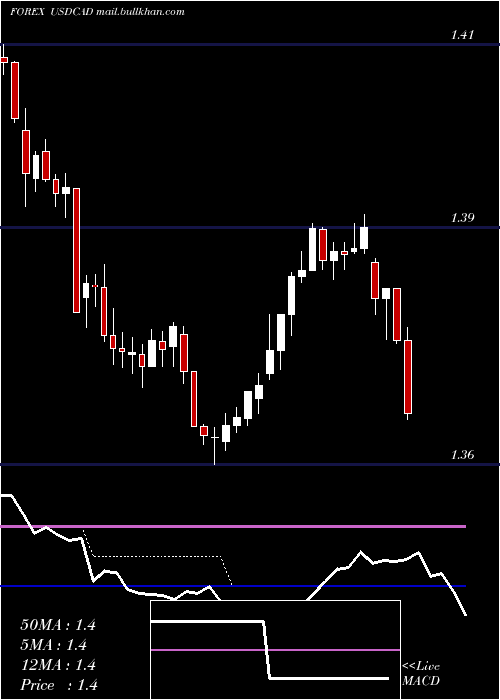Click the live MACD inset chart box
Viewport: 500px width, 700px height.
(275, 650)
